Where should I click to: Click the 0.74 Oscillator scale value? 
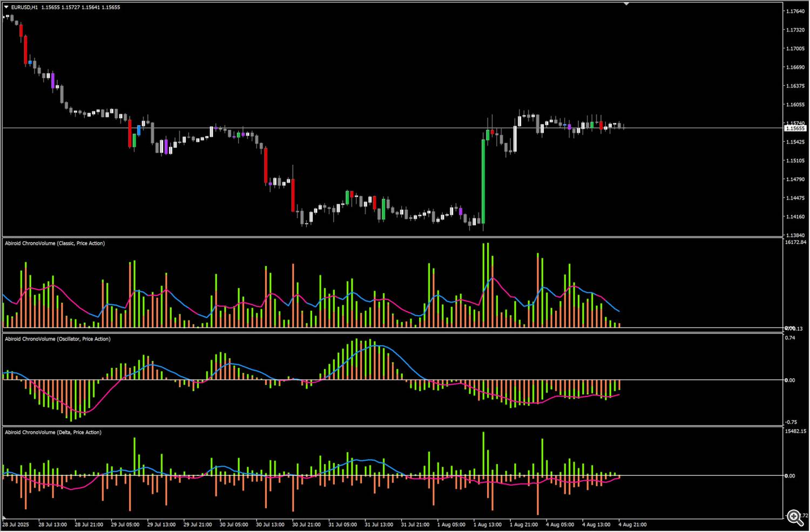coord(790,338)
